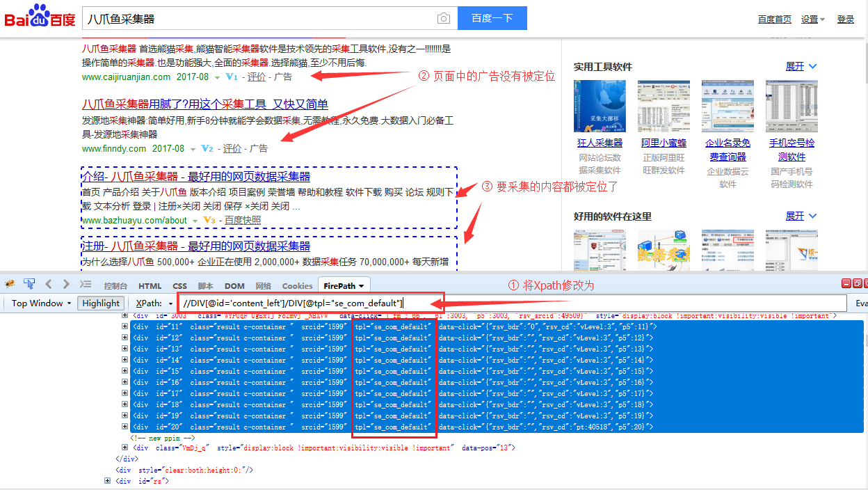Open the 设置 dropdown menu
The width and height of the screenshot is (868, 490).
[x=812, y=19]
